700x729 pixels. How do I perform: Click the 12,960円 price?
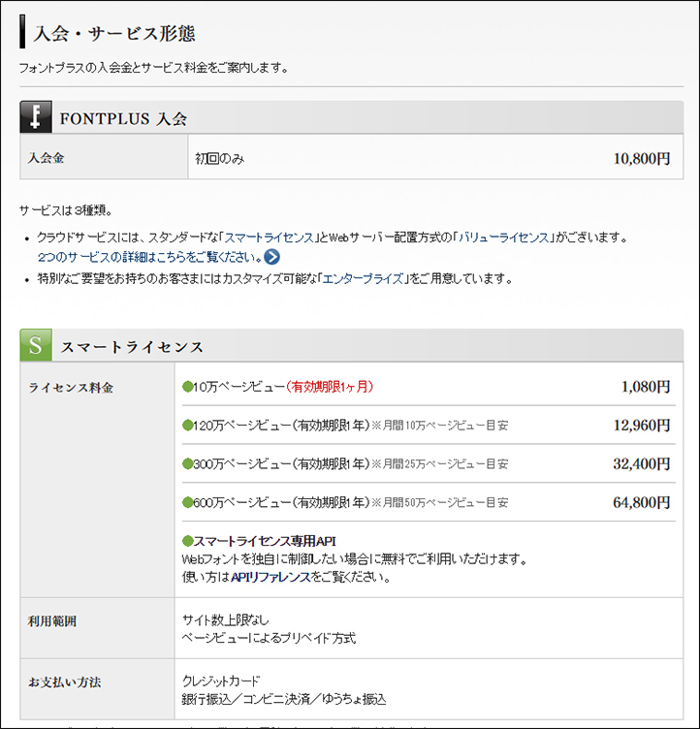[x=642, y=425]
